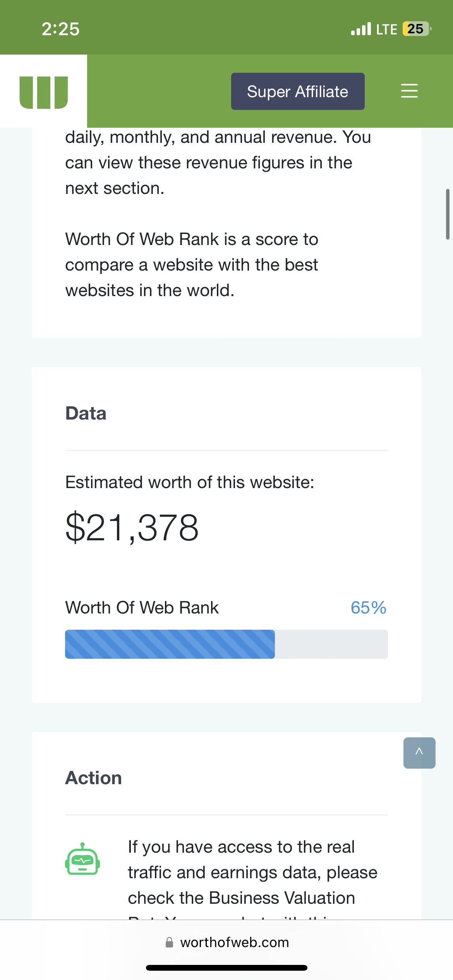Tap the Data section heading
This screenshot has height=980, width=453.
pos(86,413)
